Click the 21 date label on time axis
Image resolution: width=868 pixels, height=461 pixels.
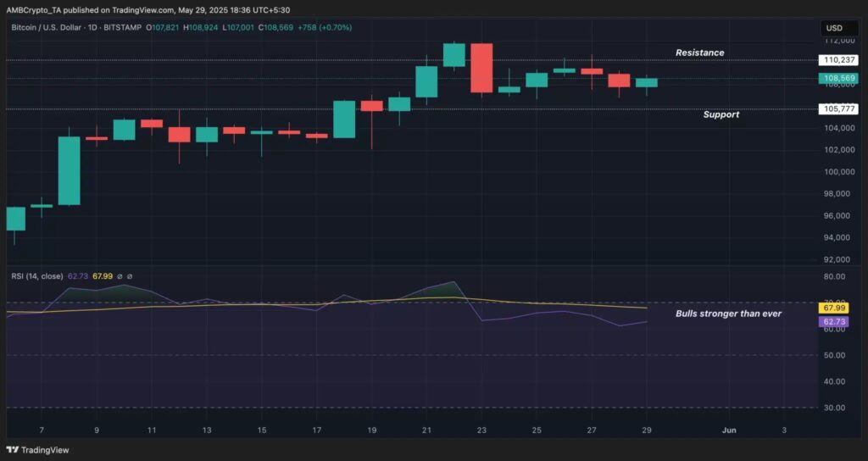426,430
